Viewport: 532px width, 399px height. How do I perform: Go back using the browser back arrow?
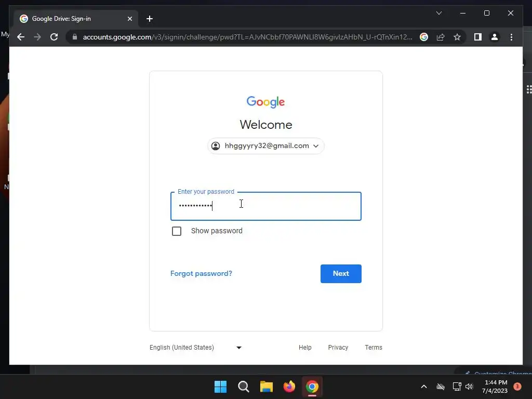tap(21, 37)
